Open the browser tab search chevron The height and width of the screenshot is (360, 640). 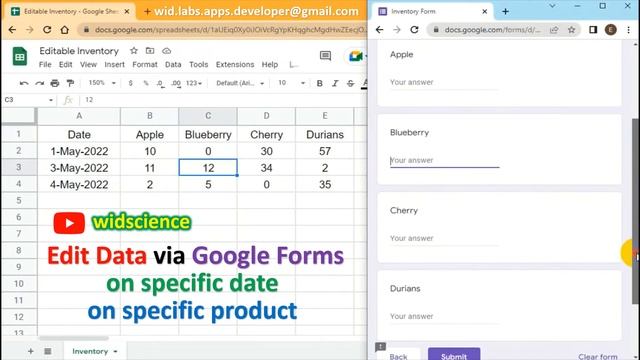[552, 6]
